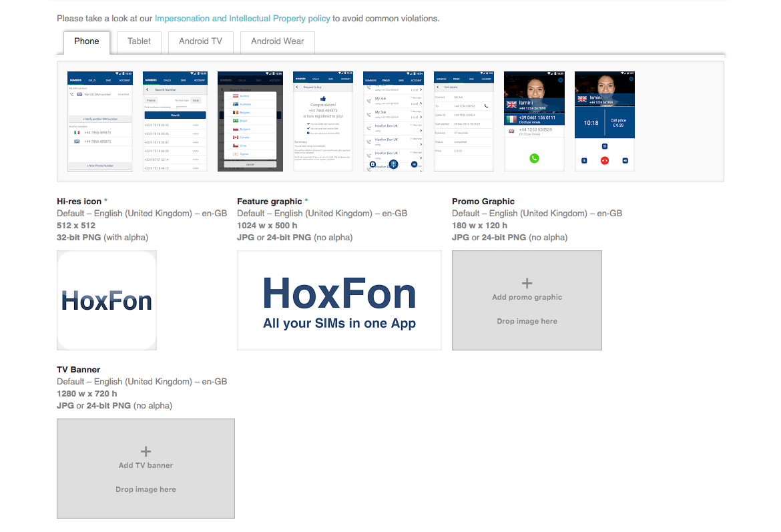Open the Android Wear tab
The image size is (781, 532).
point(278,42)
